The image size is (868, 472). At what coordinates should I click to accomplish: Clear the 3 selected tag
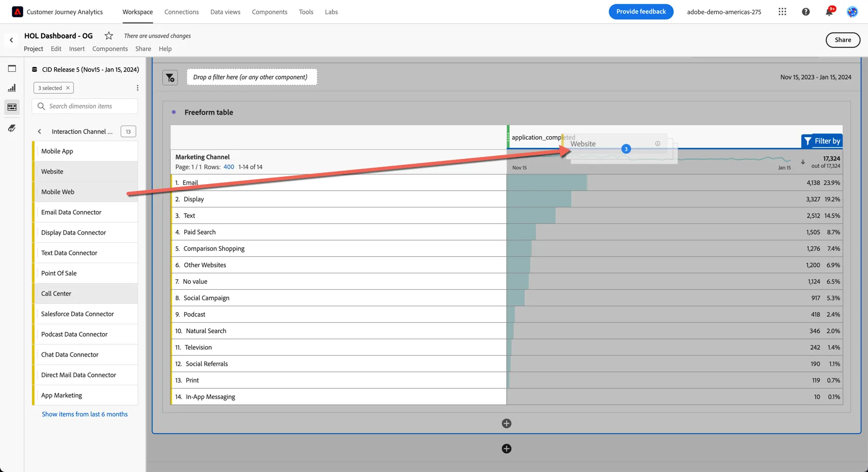pos(68,88)
